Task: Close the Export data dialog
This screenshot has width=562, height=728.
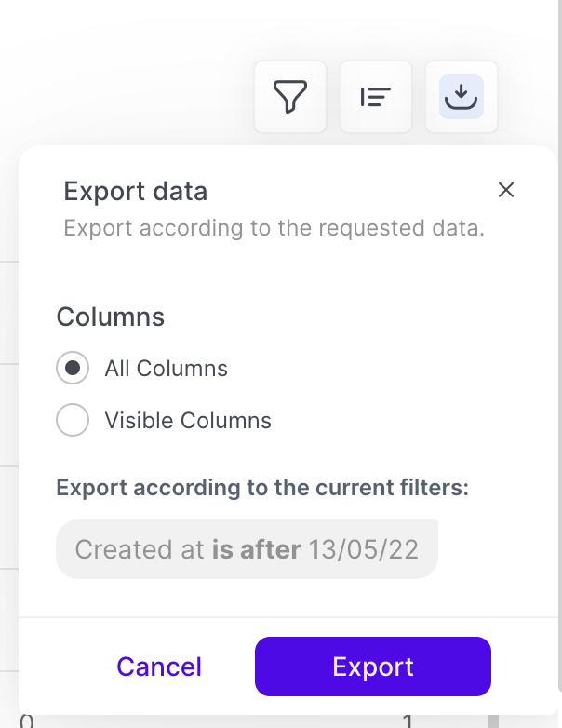Action: (506, 190)
